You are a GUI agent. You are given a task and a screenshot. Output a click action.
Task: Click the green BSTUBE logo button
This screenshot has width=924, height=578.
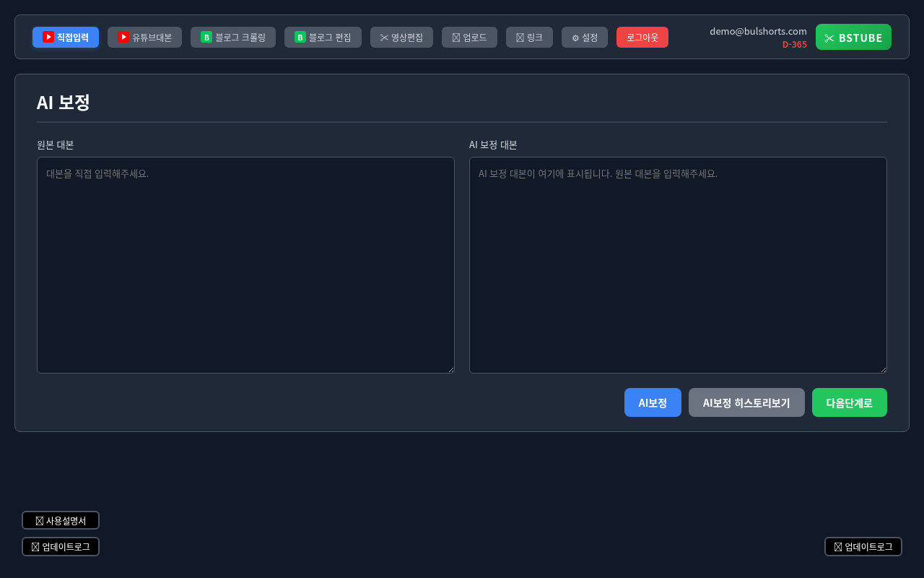853,38
